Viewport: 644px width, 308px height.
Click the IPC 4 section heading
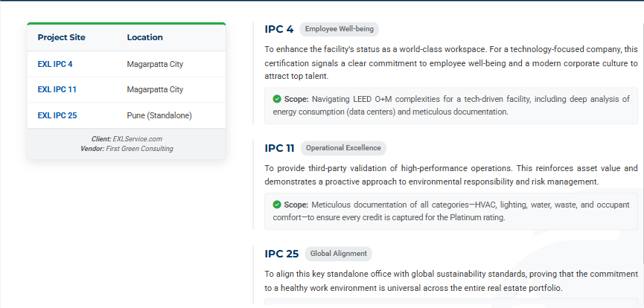coord(279,29)
